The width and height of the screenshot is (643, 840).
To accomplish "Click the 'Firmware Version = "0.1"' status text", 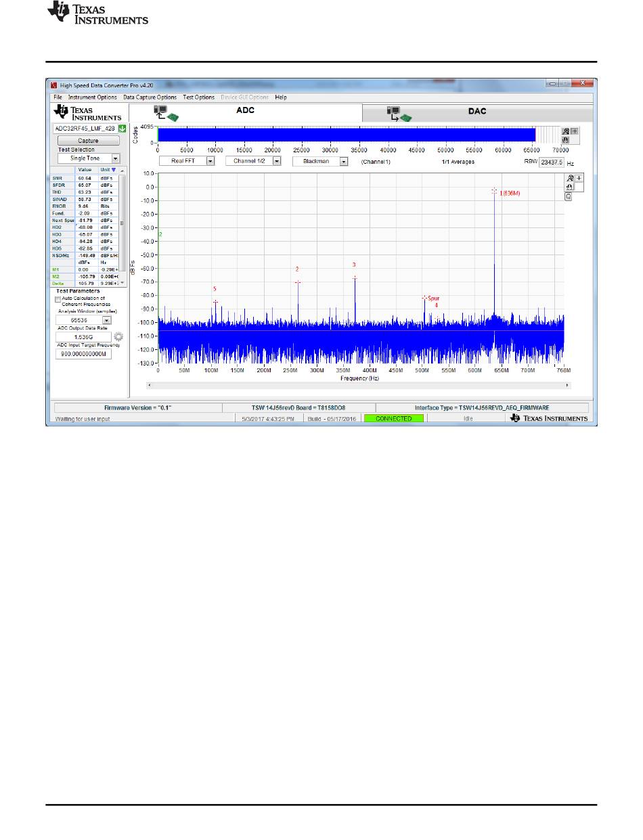I will tap(137, 408).
